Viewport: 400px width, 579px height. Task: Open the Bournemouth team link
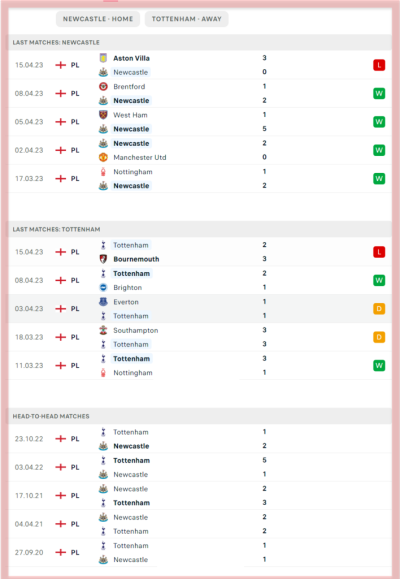click(x=136, y=259)
